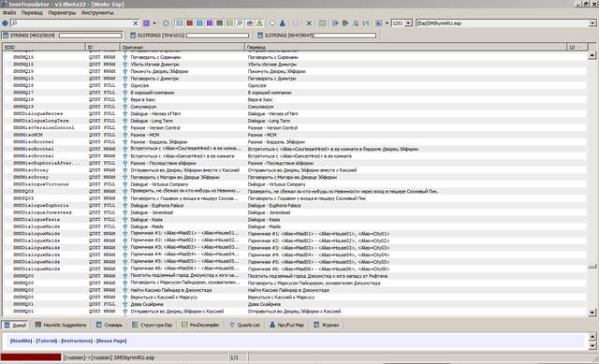Open the Параметры menu
The height and width of the screenshot is (364, 599).
point(62,12)
